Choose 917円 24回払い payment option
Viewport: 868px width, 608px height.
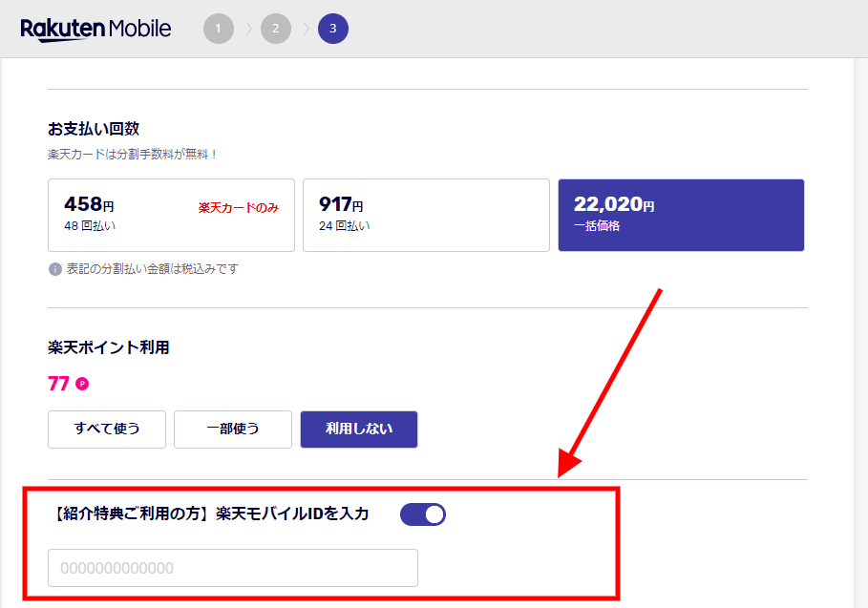coord(426,215)
